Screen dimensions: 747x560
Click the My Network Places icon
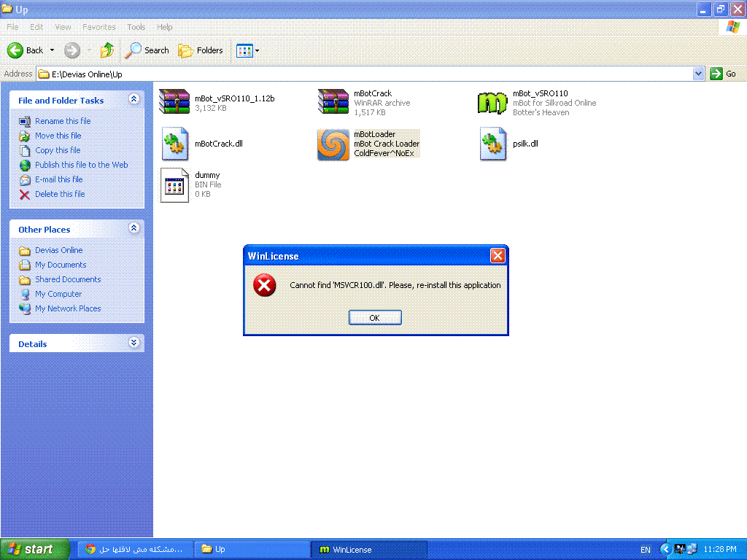25,308
